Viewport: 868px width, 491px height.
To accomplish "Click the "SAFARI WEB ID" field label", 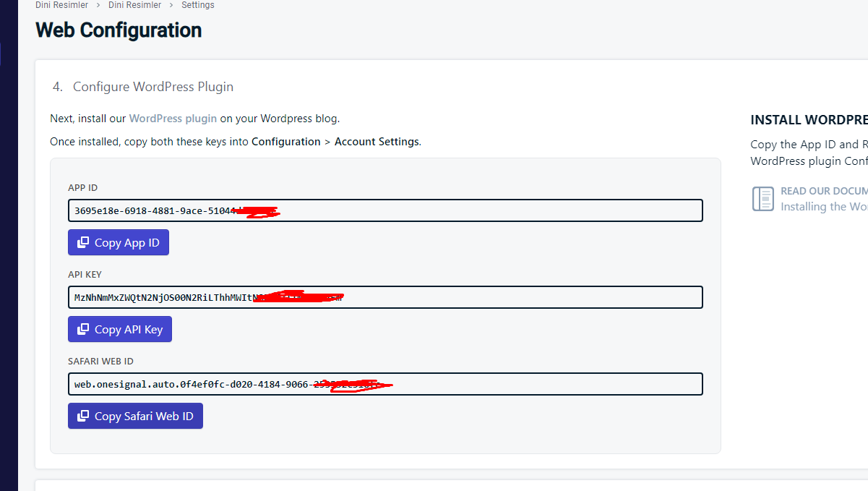I will click(x=100, y=362).
